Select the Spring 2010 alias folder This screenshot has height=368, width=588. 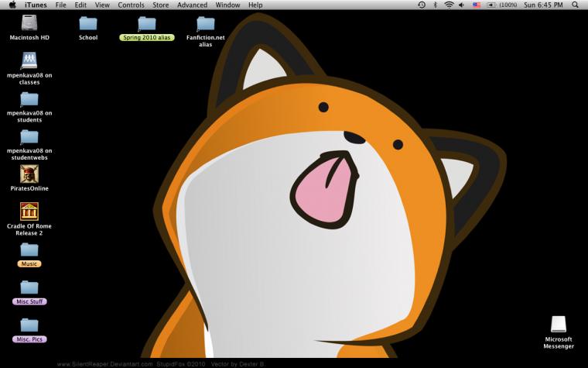pos(147,24)
